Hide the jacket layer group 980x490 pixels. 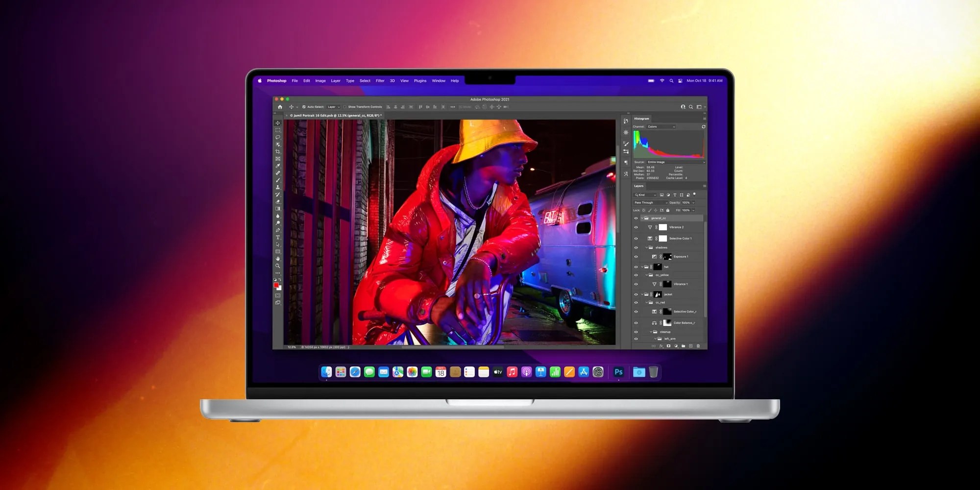pyautogui.click(x=636, y=294)
